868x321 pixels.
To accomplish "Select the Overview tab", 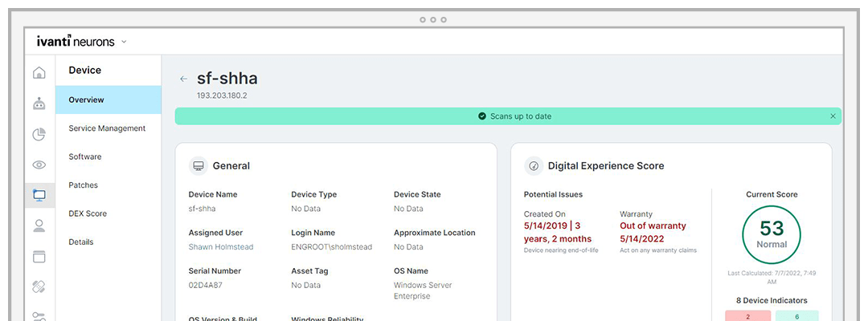I will 108,100.
